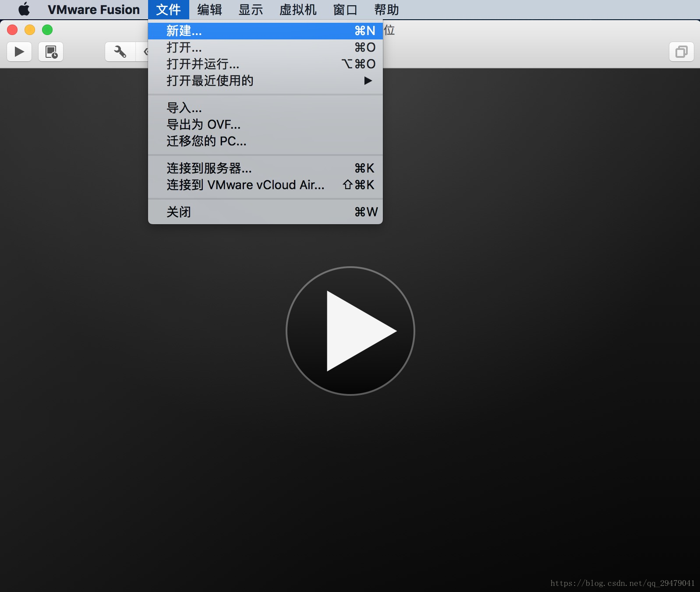Open the VMware Fusion application menu
700x592 pixels.
[94, 10]
